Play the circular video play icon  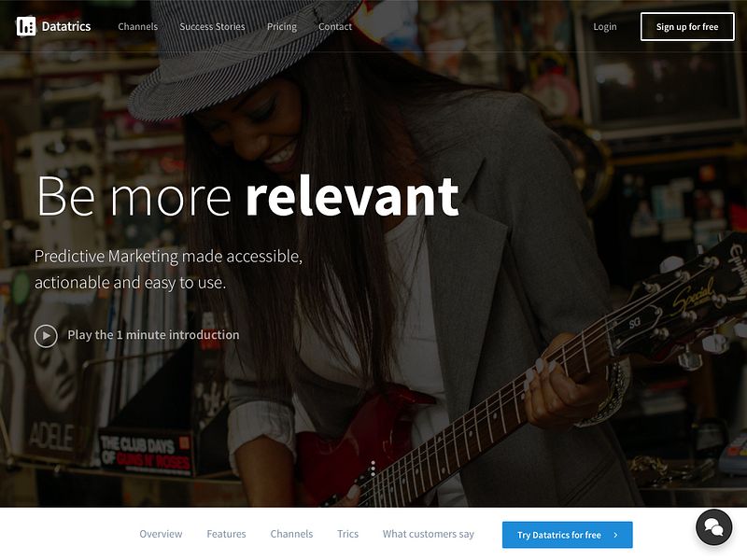pyautogui.click(x=46, y=336)
